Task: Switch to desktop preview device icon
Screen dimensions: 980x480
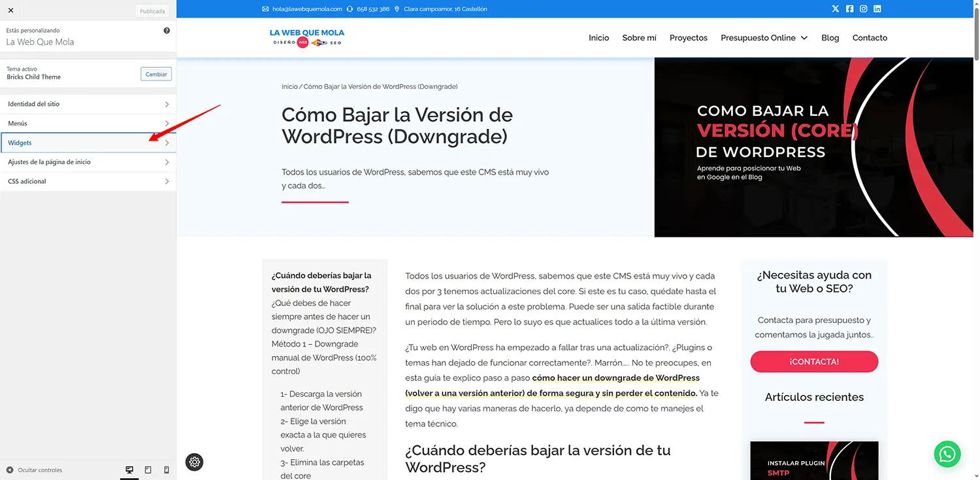Action: pos(129,470)
